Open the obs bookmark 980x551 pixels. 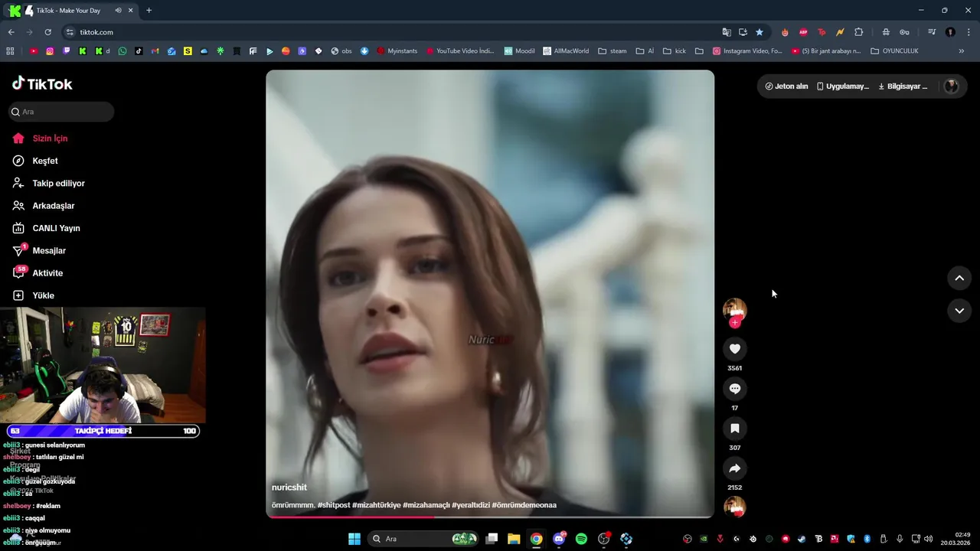click(341, 51)
